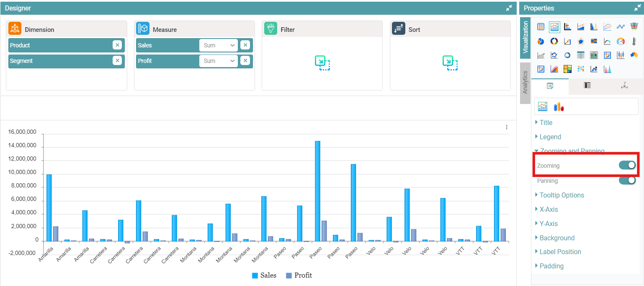Switch to the 3D column chart style
Viewport: 644px width, 286px height.
[559, 107]
